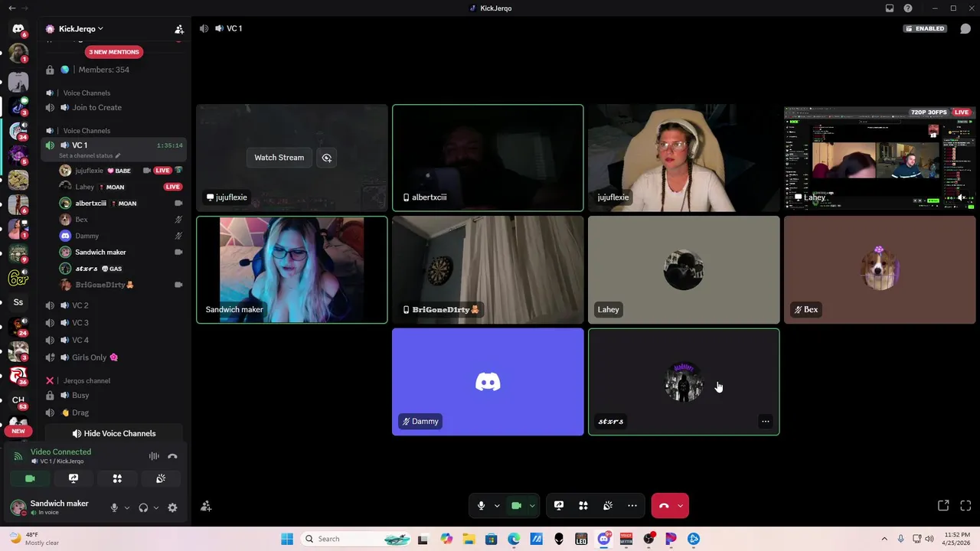The height and width of the screenshot is (551, 980).
Task: Open Discord direct messages home icon
Action: coord(18,29)
